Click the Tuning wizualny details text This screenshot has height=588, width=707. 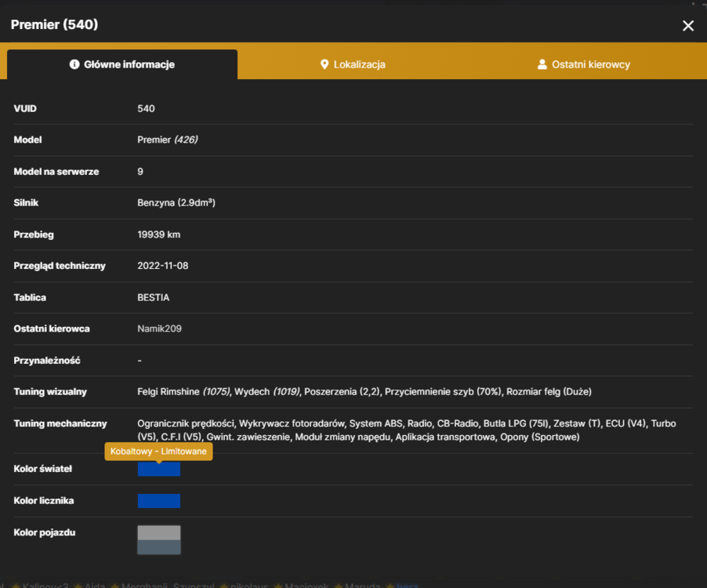pyautogui.click(x=364, y=392)
